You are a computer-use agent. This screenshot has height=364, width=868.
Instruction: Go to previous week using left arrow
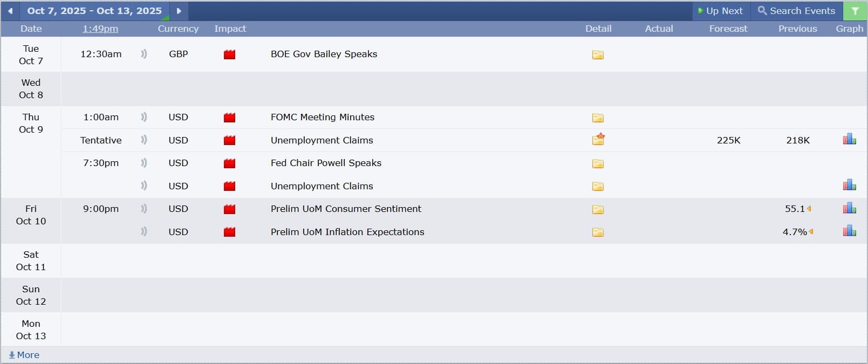coord(10,11)
